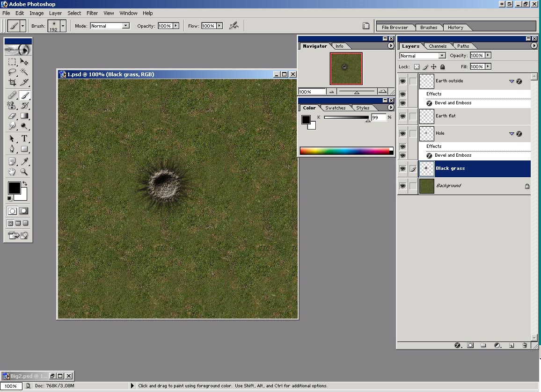Select the Magic Wand tool
Screen dimensions: 541x392
24,72
